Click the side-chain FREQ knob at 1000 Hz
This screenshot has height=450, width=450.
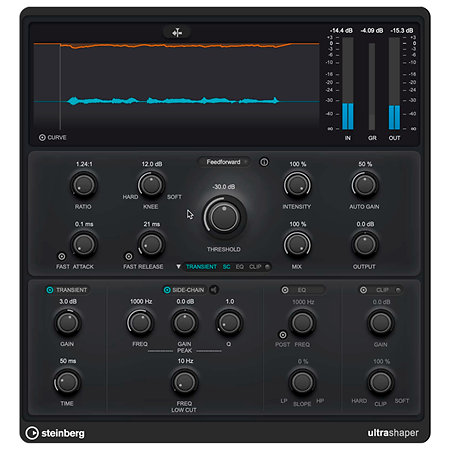[140, 322]
